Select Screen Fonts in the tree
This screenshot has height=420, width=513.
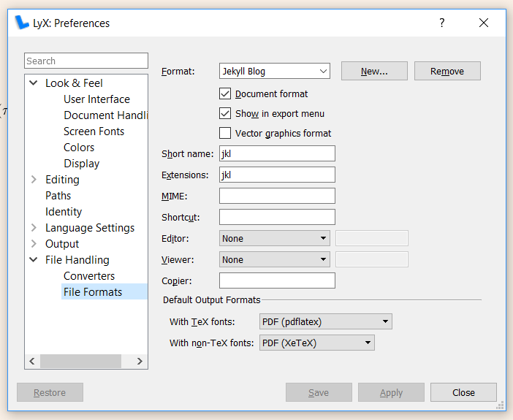[94, 131]
